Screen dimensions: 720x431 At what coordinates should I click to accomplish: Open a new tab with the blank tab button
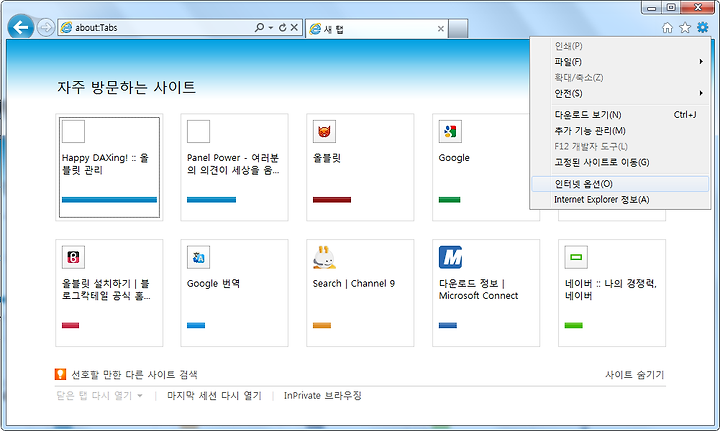[458, 29]
